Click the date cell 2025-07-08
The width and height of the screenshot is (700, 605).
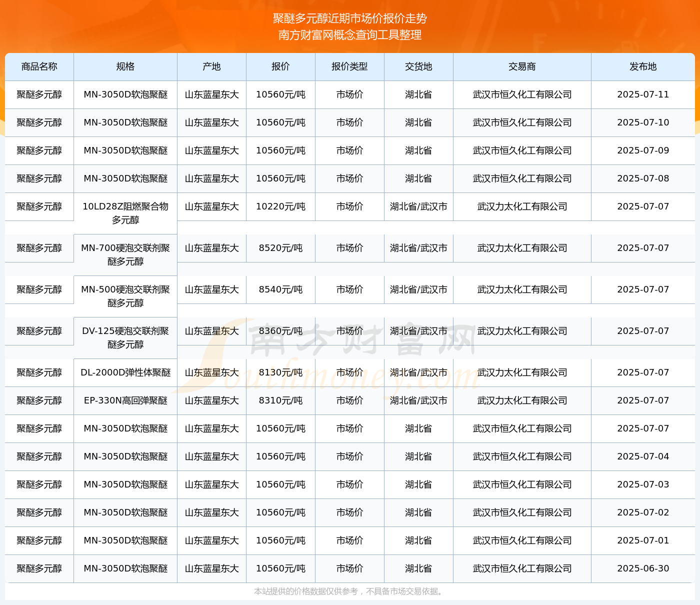(x=643, y=178)
